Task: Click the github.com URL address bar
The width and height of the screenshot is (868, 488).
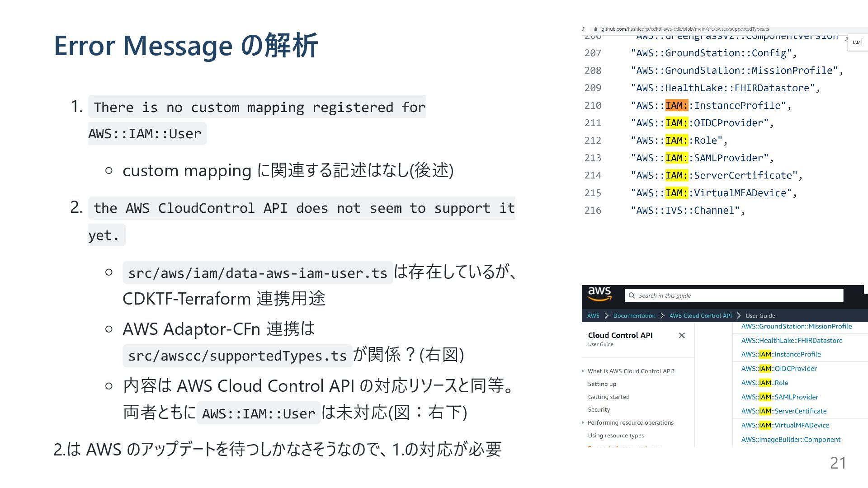Action: tap(684, 29)
